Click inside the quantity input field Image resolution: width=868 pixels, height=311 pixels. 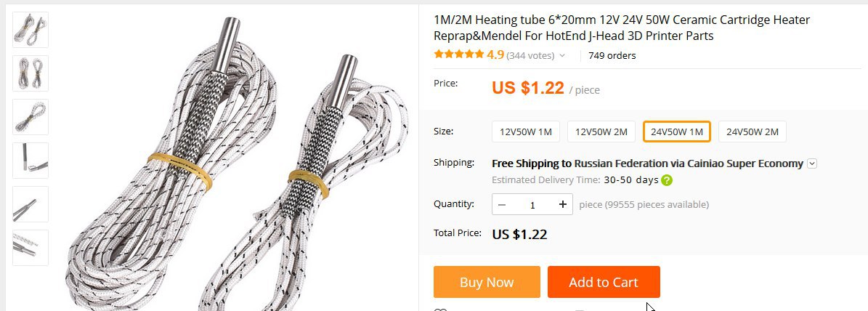click(x=532, y=204)
